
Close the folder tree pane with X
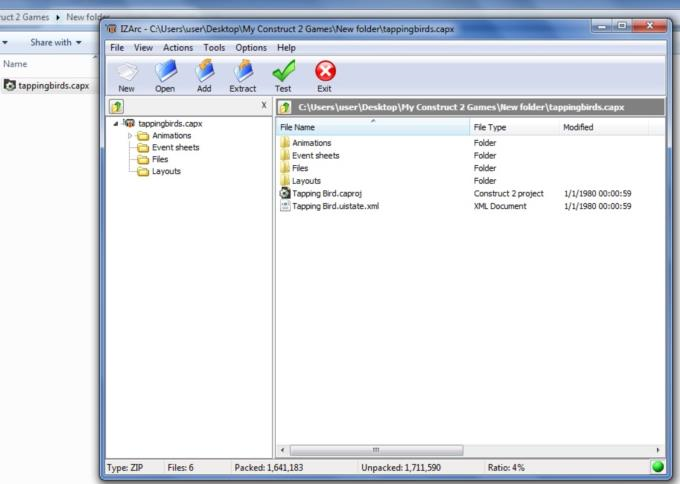[x=264, y=105]
